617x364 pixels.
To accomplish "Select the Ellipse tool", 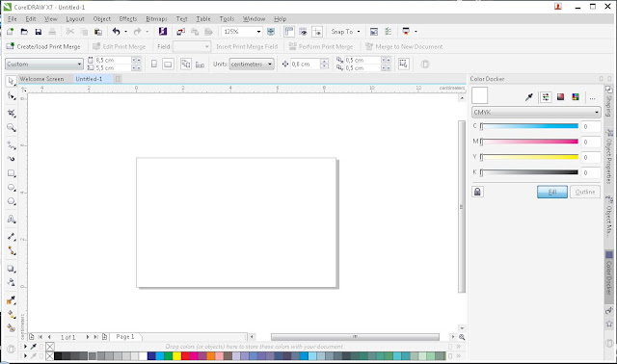I will (x=12, y=188).
